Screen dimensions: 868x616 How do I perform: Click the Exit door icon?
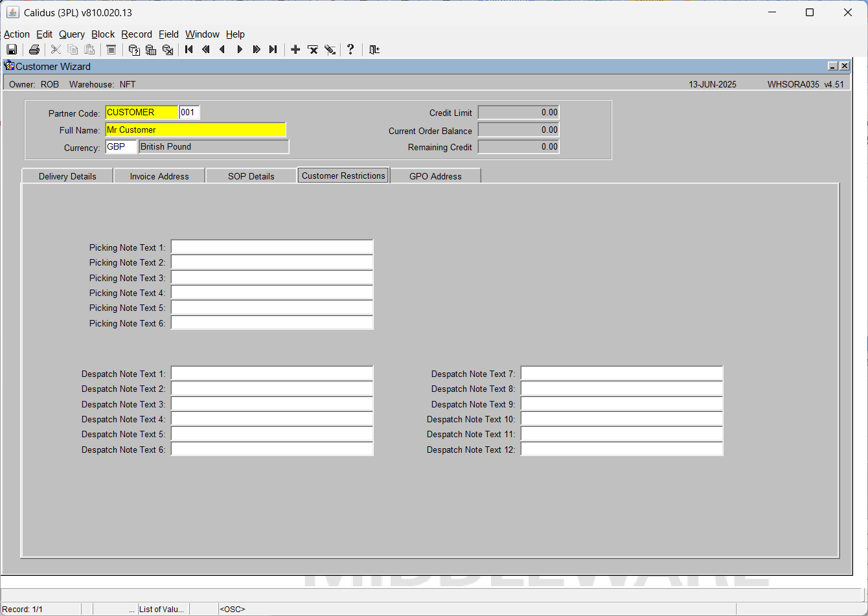point(374,49)
